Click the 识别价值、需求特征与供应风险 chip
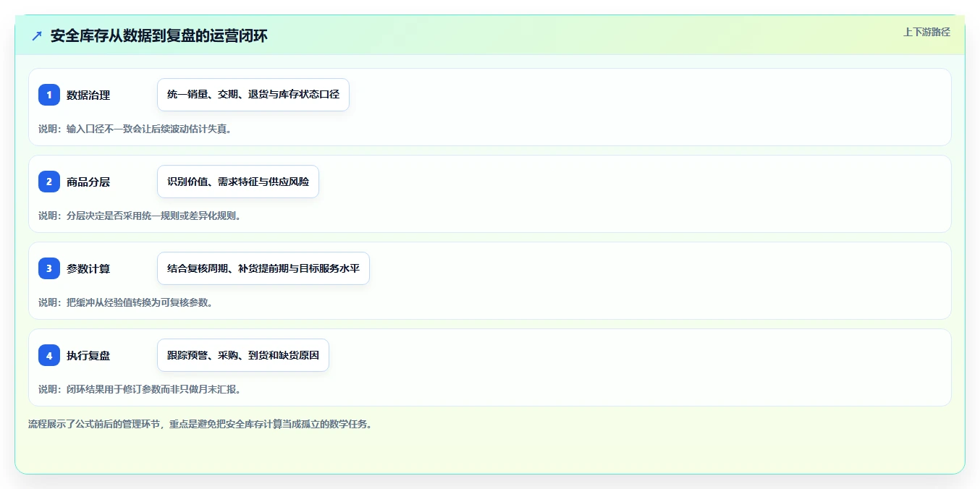Screen dimensions: 980x489 pyautogui.click(x=238, y=182)
